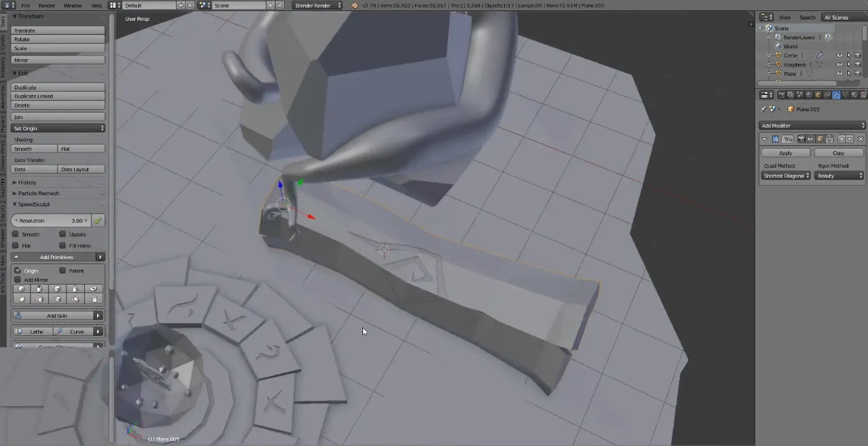Expand the Circle object in outliner
The width and height of the screenshot is (868, 446).
769,55
